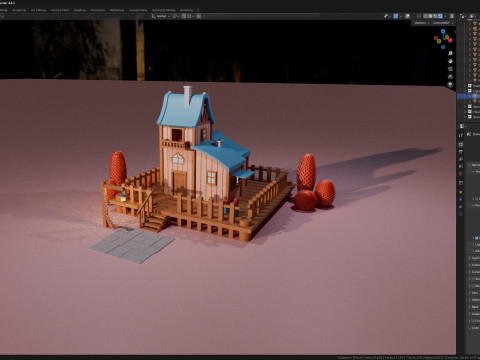The height and width of the screenshot is (360, 480).
Task: Click the blue Z axis on navigation gizmo
Action: 443,31
